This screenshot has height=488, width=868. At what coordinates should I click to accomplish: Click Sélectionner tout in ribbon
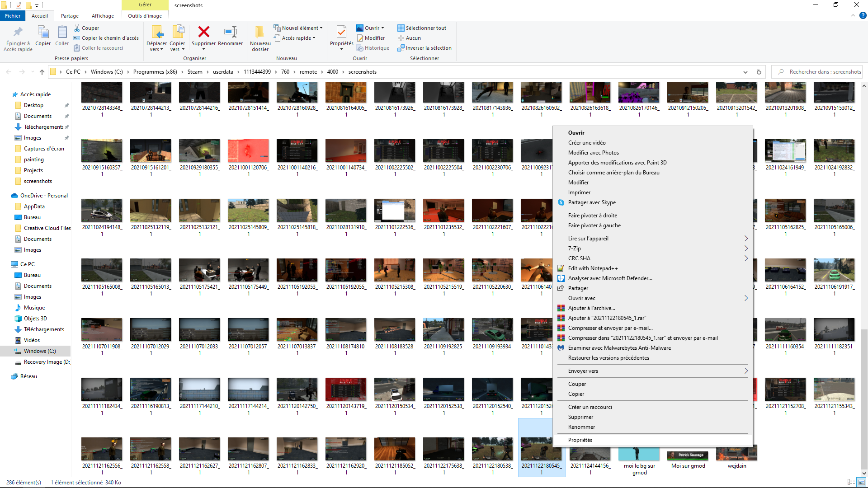pos(422,28)
